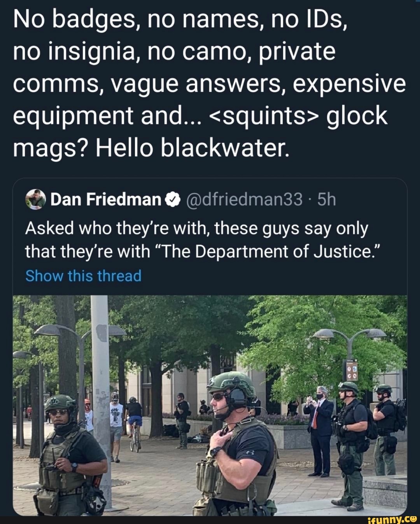Open the Dan Friedman display name

click(106, 200)
